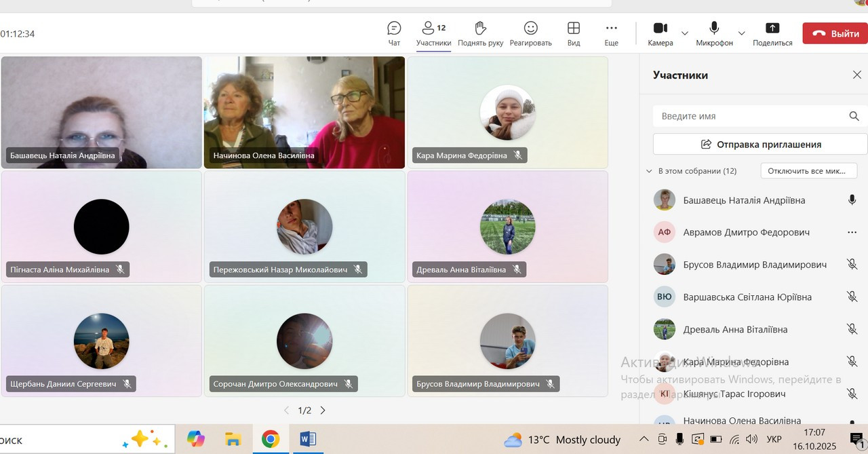Open the Chat panel

click(x=394, y=33)
